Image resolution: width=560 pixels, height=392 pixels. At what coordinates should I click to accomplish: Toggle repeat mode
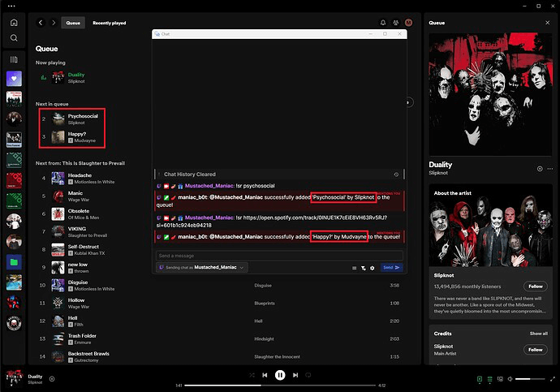[x=308, y=375]
